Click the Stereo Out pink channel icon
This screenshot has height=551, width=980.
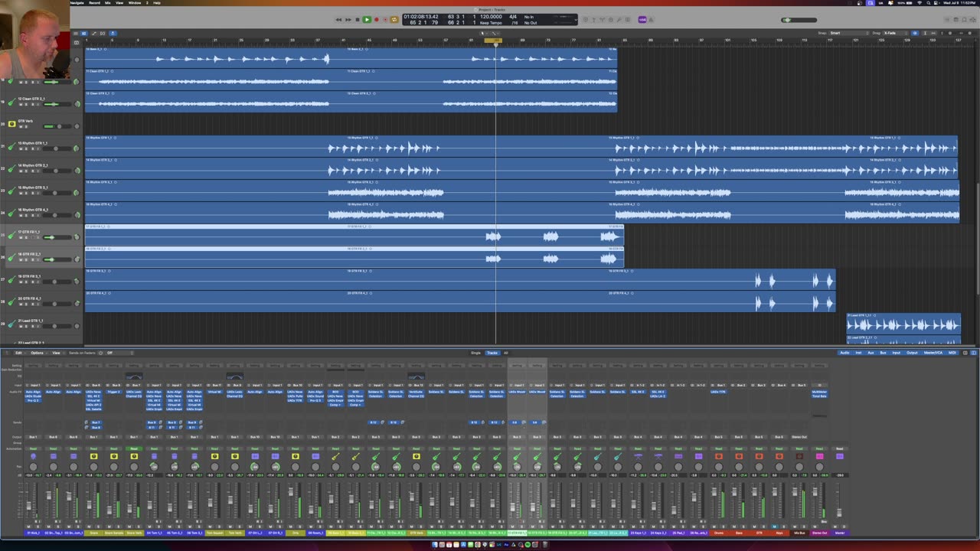[819, 456]
